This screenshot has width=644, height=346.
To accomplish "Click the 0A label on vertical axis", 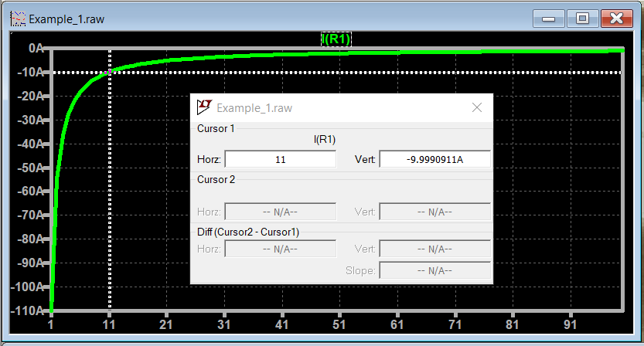I will (x=36, y=48).
